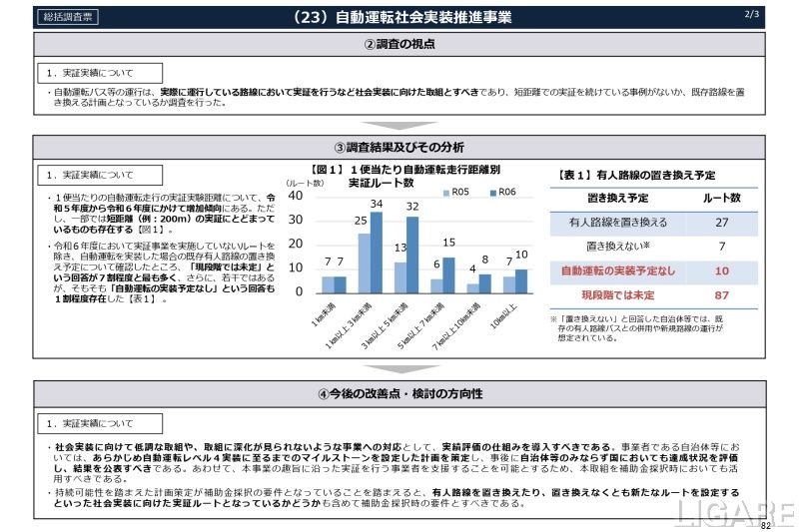Click the value 10 for 自動運転の実装予定なし
Image resolution: width=799 pixels, height=532 pixels.
coord(721,270)
